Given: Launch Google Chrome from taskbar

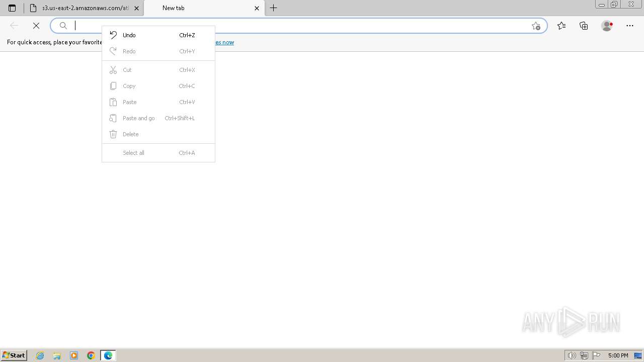Looking at the screenshot, I should point(91,355).
